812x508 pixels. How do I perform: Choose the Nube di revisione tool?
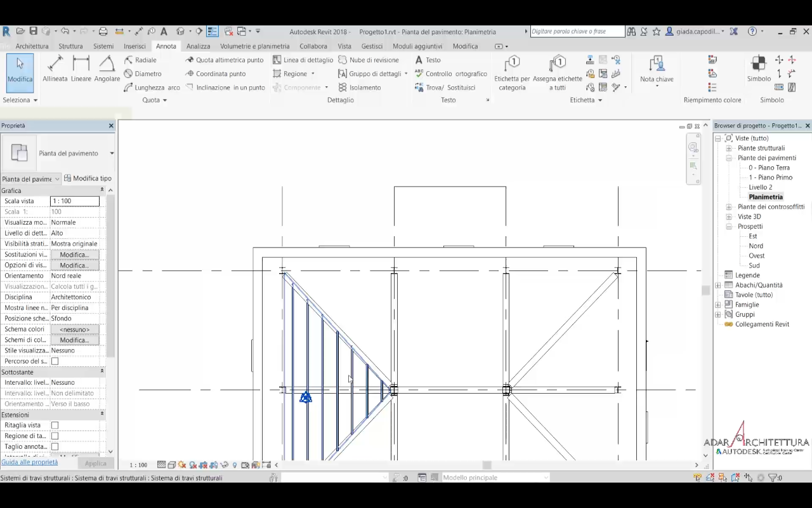tap(369, 60)
